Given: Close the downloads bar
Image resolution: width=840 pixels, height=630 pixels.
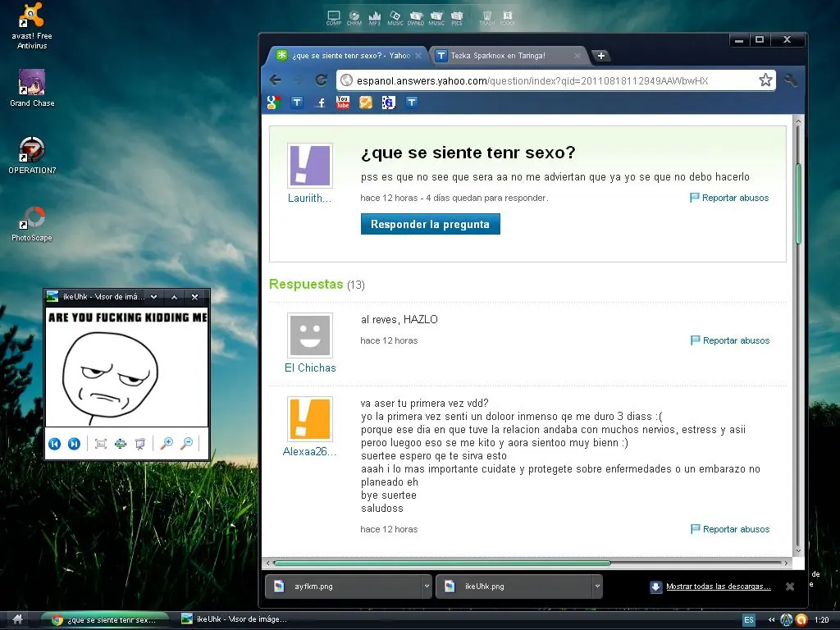Looking at the screenshot, I should (x=790, y=587).
